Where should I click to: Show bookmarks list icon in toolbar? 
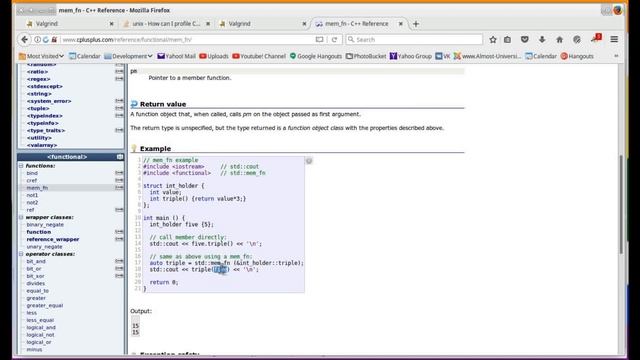click(x=507, y=40)
